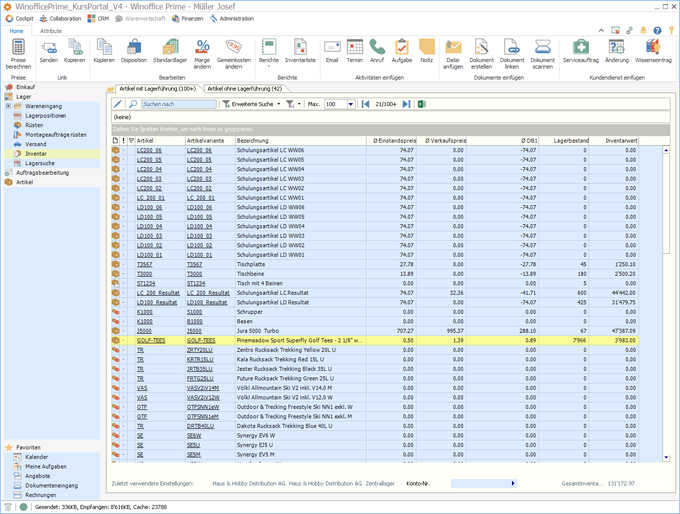Open the Finanzen menu
The image size is (680, 514).
tap(187, 19)
